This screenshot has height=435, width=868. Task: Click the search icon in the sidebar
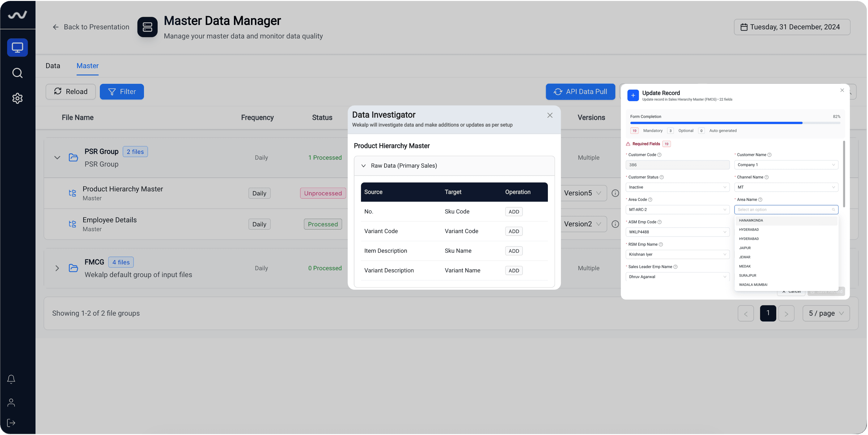(18, 73)
